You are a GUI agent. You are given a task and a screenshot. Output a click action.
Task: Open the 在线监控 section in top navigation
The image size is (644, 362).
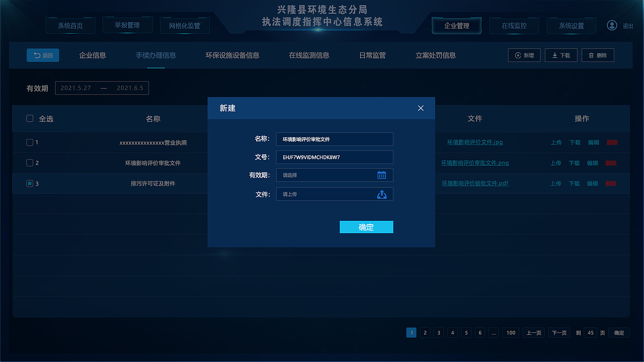pyautogui.click(x=514, y=25)
